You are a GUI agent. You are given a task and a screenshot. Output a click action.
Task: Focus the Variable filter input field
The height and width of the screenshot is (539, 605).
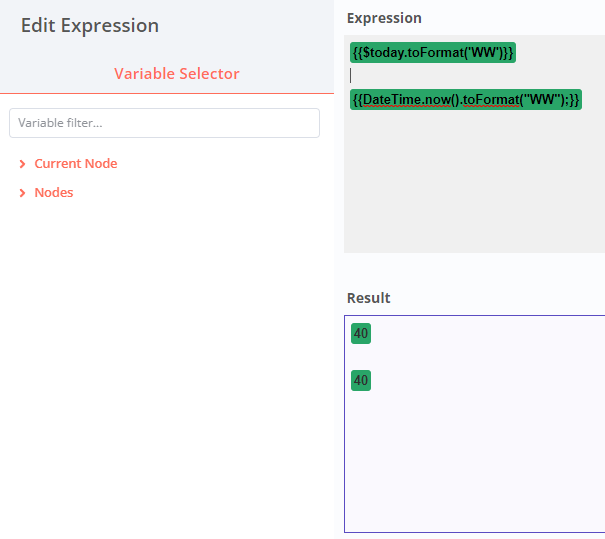164,123
